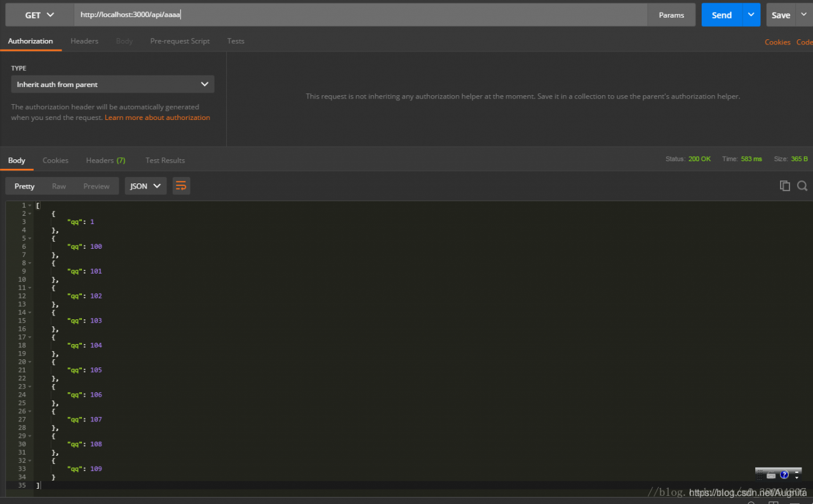Click the "qq": 108 line in the response
The width and height of the screenshot is (813, 504).
click(x=84, y=445)
